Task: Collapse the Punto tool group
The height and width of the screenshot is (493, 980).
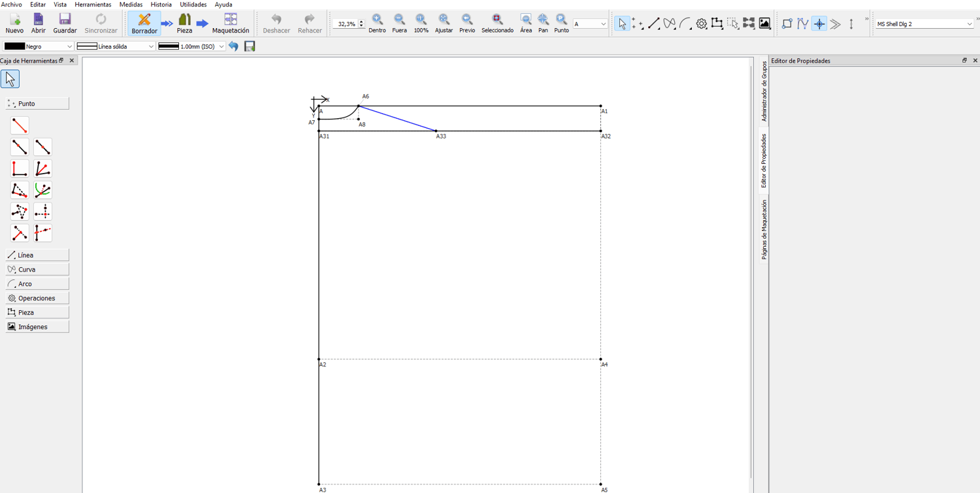Action: click(37, 104)
